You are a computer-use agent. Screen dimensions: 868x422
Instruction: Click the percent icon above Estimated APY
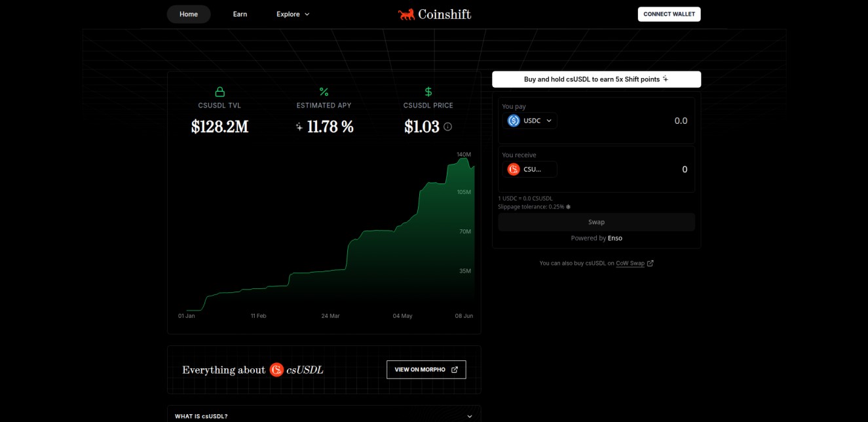[x=324, y=92]
